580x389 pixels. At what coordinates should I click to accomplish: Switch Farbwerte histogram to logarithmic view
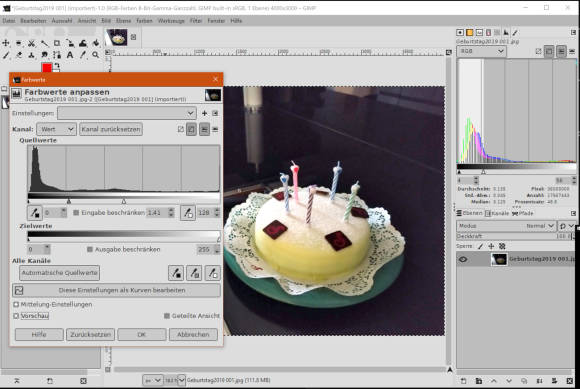215,129
